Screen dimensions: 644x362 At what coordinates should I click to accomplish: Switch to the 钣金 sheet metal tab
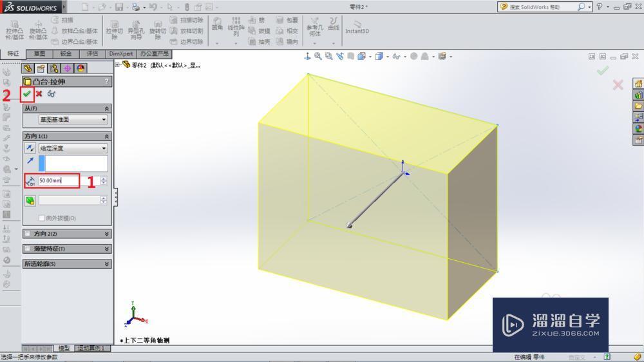tap(66, 53)
